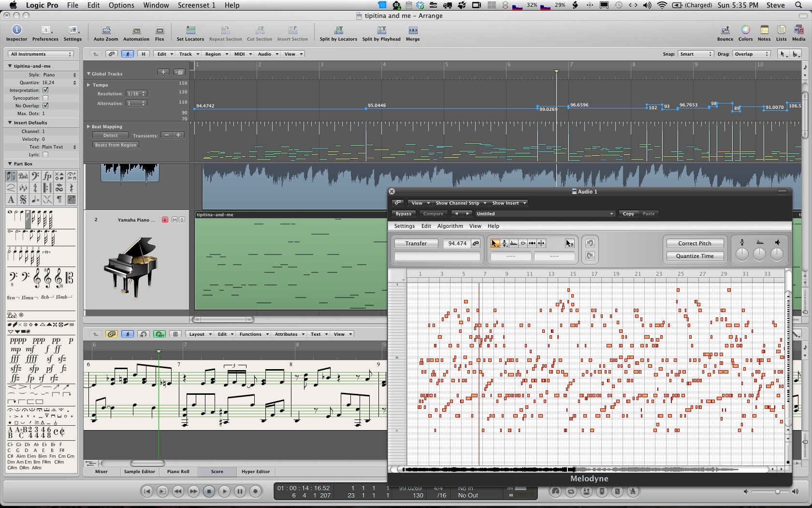The height and width of the screenshot is (508, 812).
Task: Collapse the Part Box section
Action: 10,164
